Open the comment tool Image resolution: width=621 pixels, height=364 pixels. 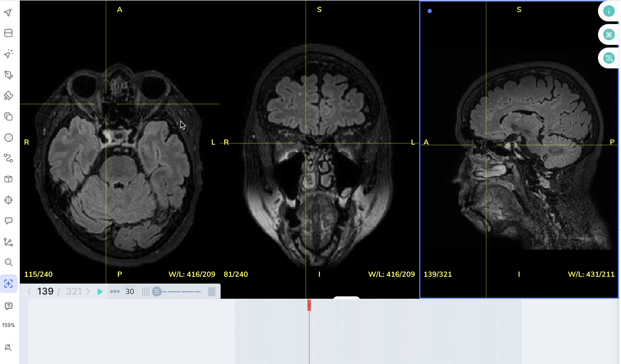click(x=8, y=221)
